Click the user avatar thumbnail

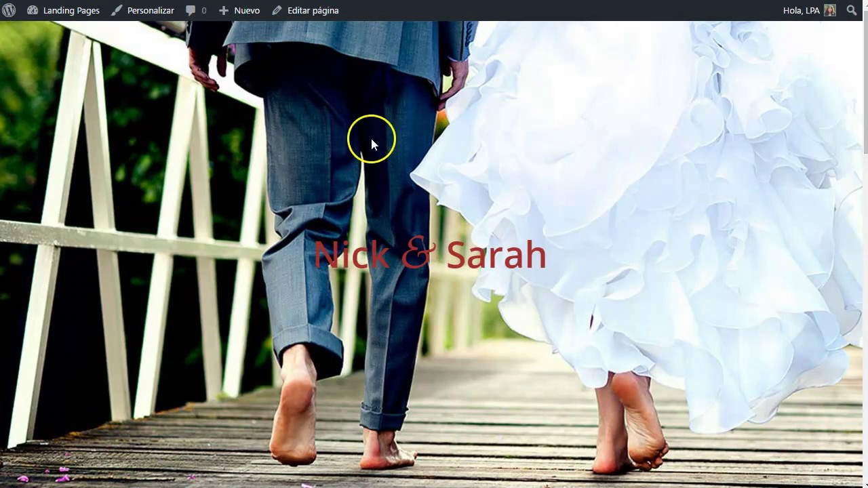830,10
